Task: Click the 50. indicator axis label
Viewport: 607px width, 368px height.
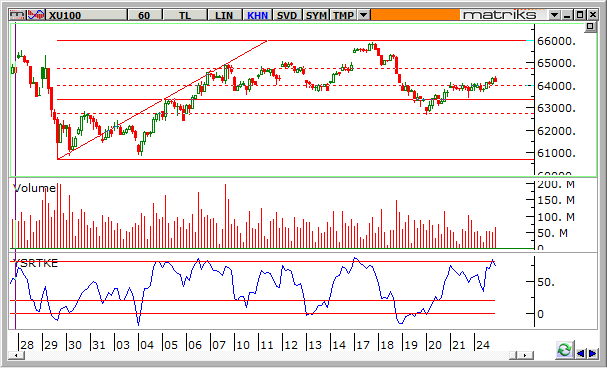Action: coord(546,282)
